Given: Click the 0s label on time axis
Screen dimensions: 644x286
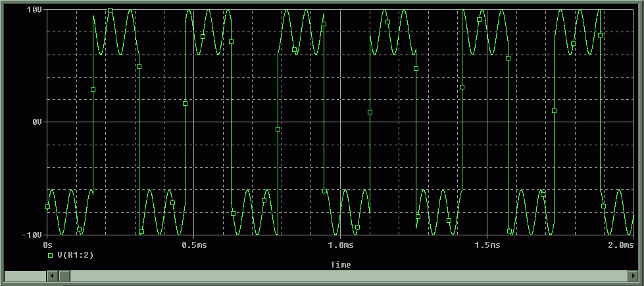Looking at the screenshot, I should point(47,245).
